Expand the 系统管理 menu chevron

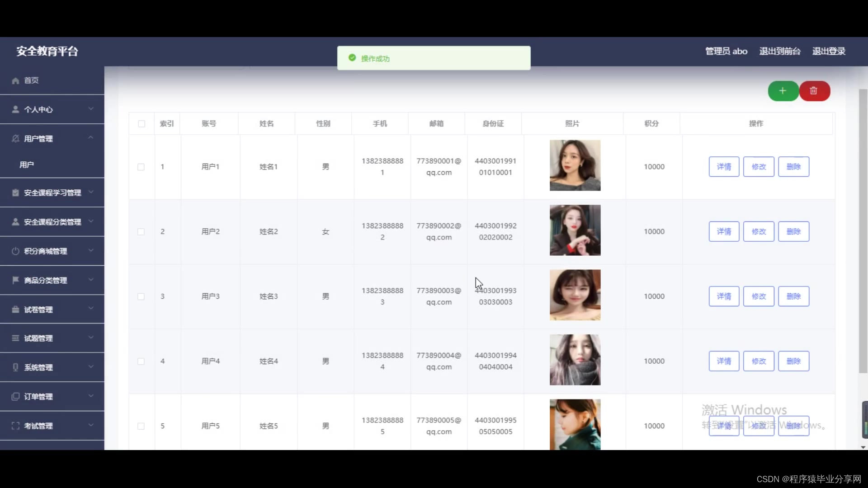pyautogui.click(x=91, y=366)
